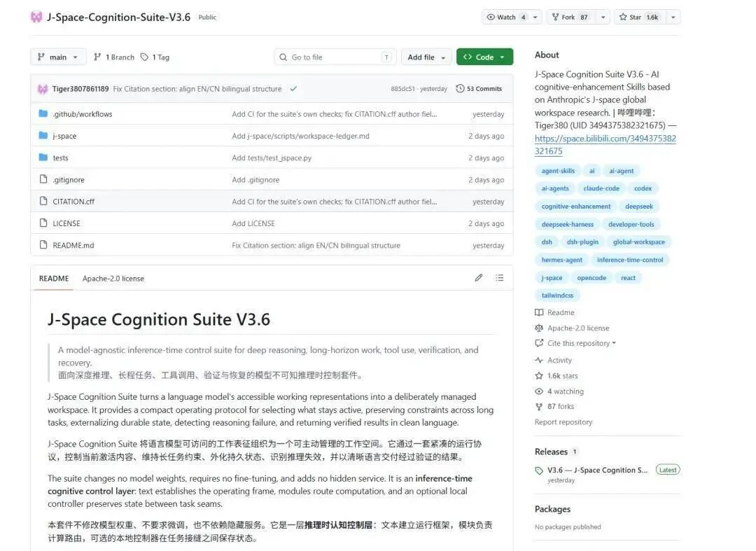Viewport: 756px width, 551px height.
Task: Open the tests folder
Action: click(x=60, y=158)
